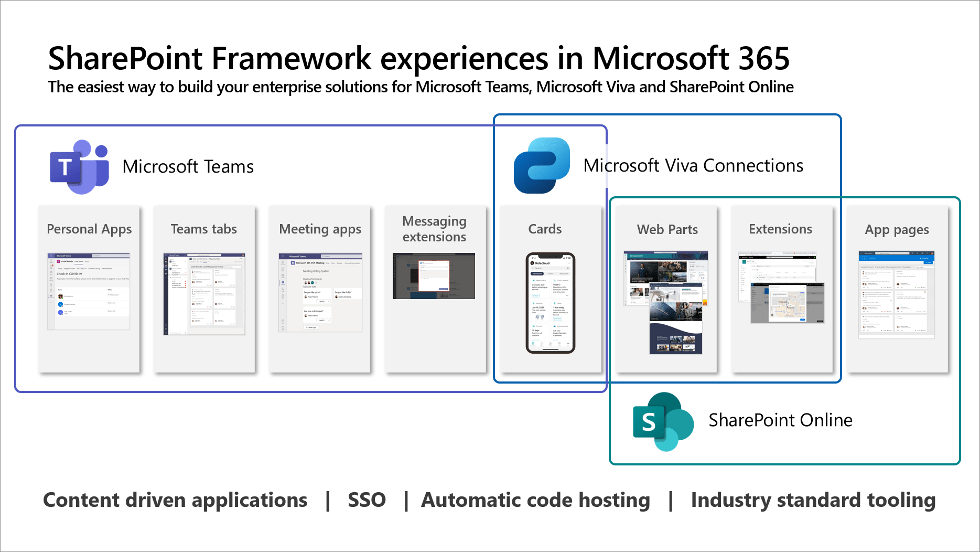Select the search microphone icon in the Relecloud app
The height and width of the screenshot is (552, 980).
click(x=568, y=268)
